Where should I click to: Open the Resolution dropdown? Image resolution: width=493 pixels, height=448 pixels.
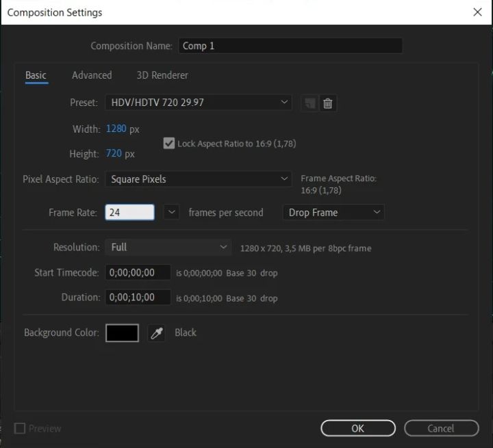pyautogui.click(x=168, y=247)
